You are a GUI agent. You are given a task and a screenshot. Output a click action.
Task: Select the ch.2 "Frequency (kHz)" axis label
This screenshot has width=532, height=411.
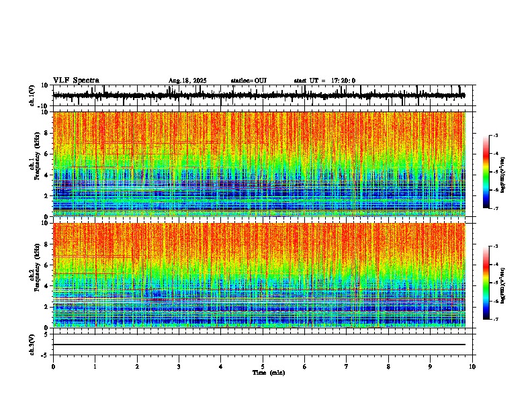click(37, 267)
